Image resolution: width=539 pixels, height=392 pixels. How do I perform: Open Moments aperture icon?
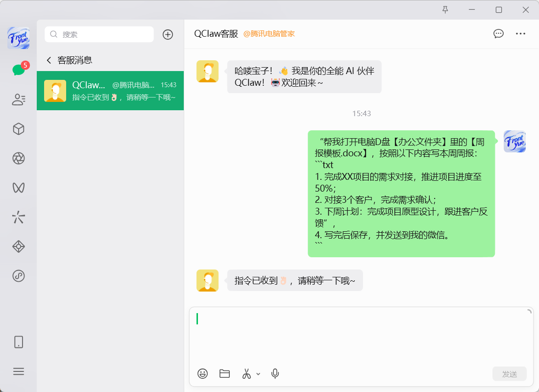coord(19,159)
